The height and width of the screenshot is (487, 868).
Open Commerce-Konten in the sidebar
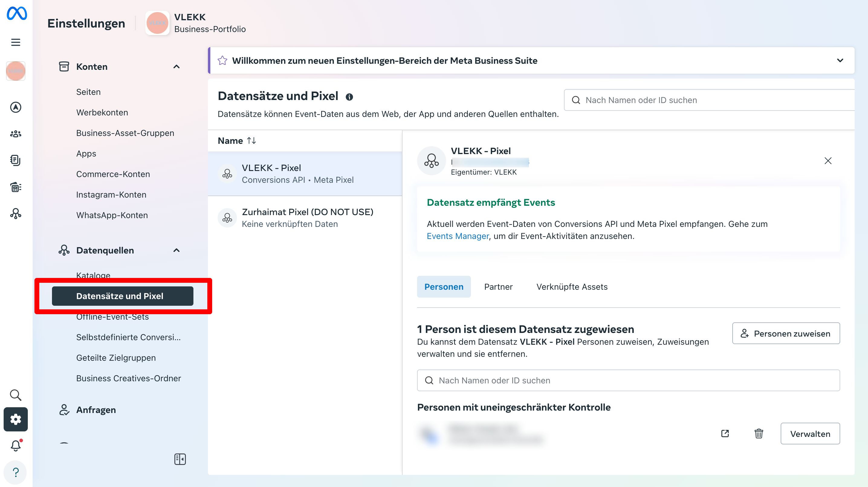tap(113, 174)
